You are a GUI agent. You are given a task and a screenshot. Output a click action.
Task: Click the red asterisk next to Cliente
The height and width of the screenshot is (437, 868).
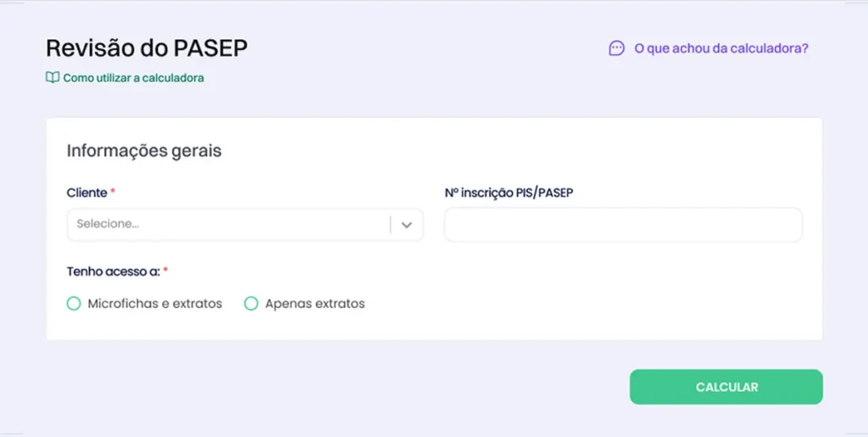point(113,192)
